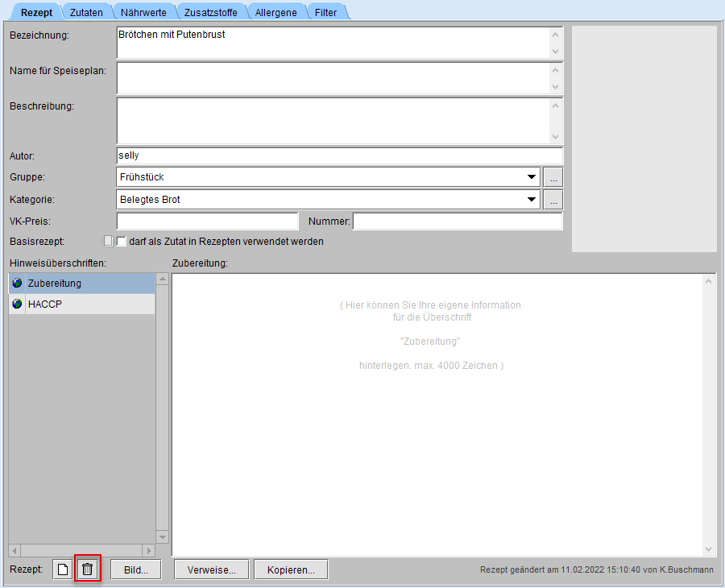The height and width of the screenshot is (588, 725).
Task: Click the globe icon beside HACCP
Action: coord(18,304)
